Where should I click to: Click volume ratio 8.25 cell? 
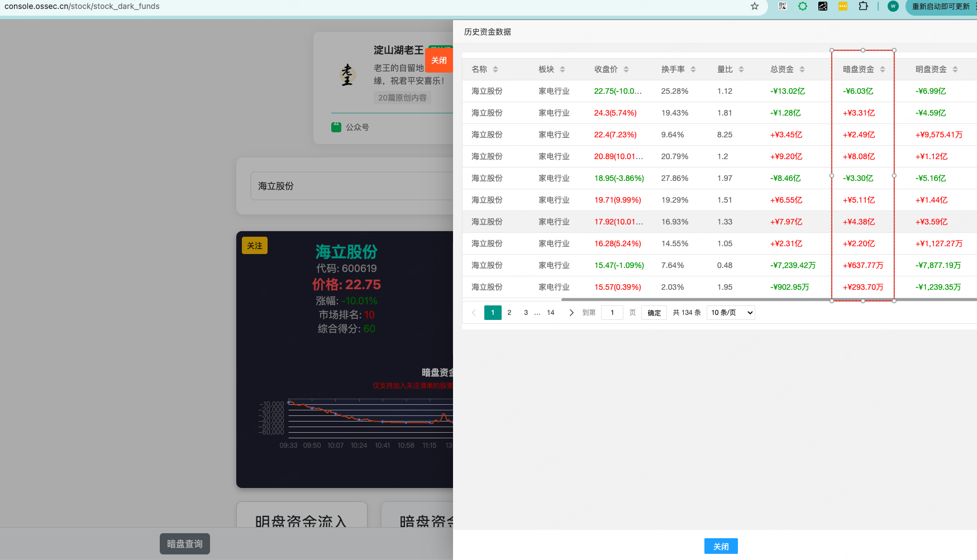coord(725,135)
